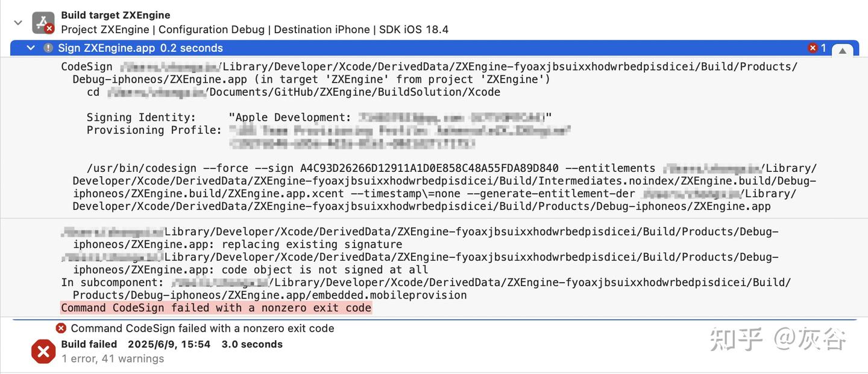Click the 1 error, 41 warnings summary
868x374 pixels.
tap(113, 358)
